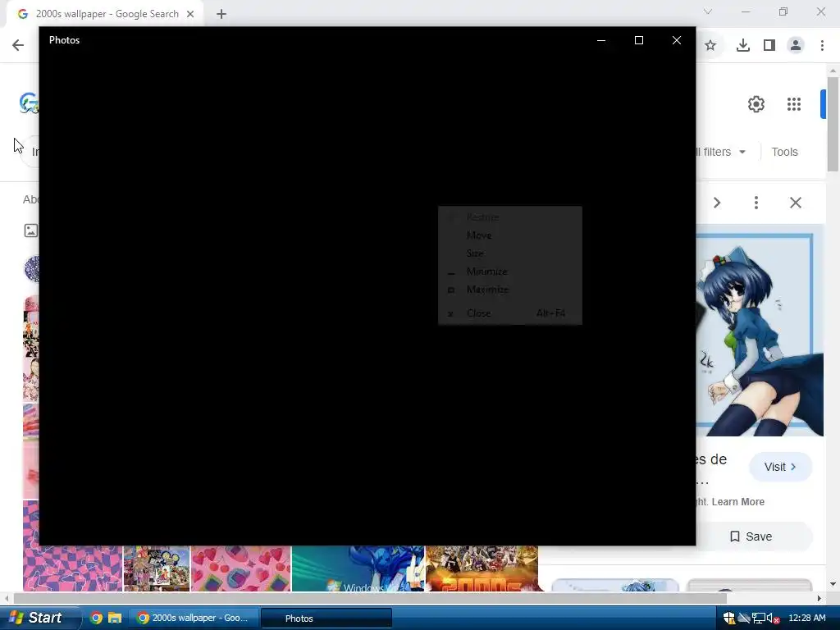
Task: Open Chrome profile avatar
Action: [796, 46]
